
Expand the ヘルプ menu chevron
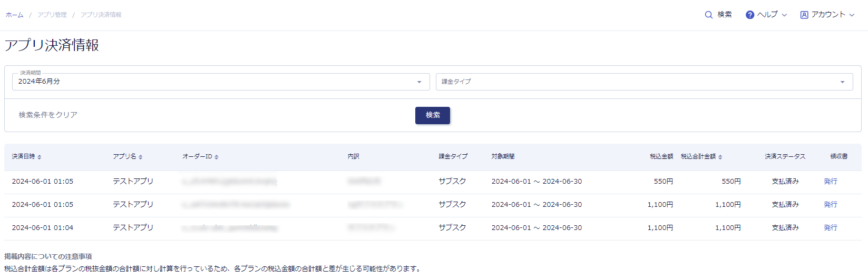(784, 15)
